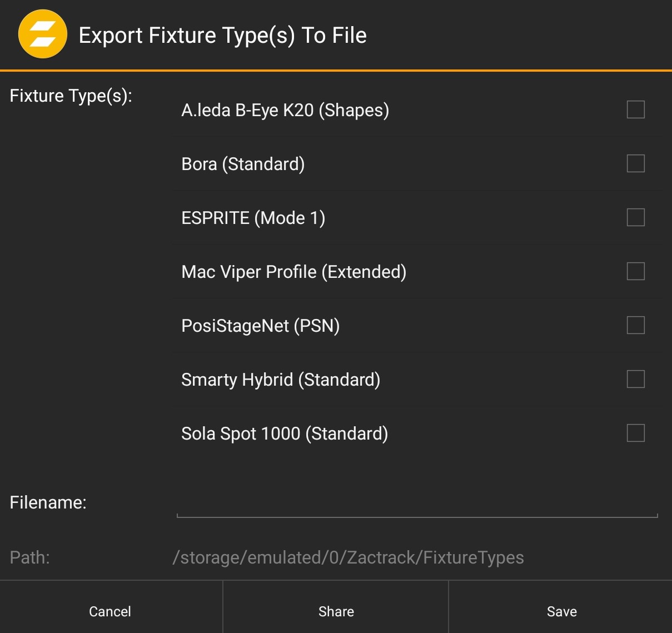Select the PosiStageNet (PSN) entry
The image size is (672, 633).
[261, 326]
